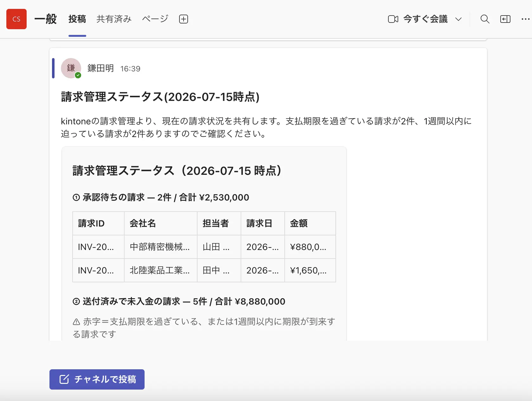Expand the 今すぐ会議 dropdown arrow
Image resolution: width=532 pixels, height=401 pixels.
pyautogui.click(x=458, y=19)
